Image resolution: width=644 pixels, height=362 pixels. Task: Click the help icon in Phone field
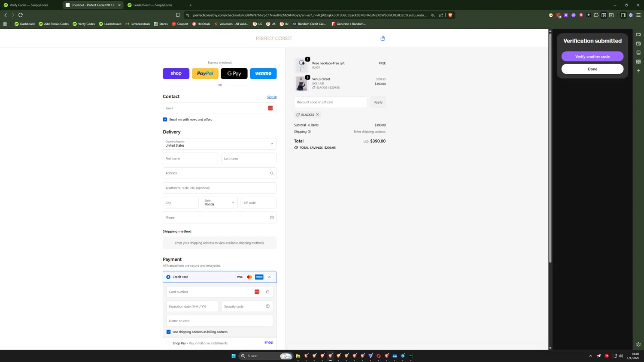click(x=272, y=217)
